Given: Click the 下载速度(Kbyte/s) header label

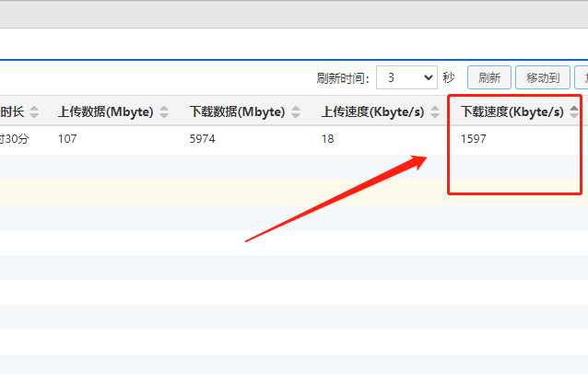Looking at the screenshot, I should pos(512,112).
